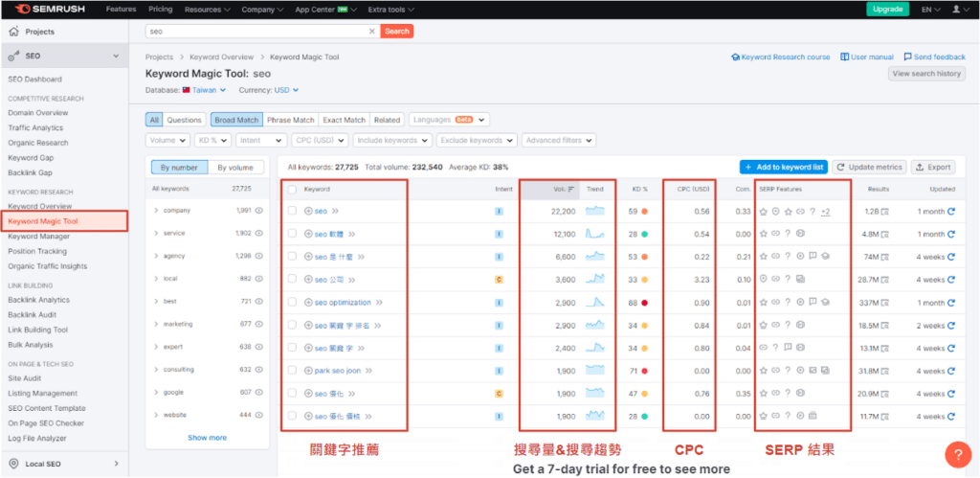980x478 pixels.
Task: Clear the search field with X icon
Action: [372, 31]
